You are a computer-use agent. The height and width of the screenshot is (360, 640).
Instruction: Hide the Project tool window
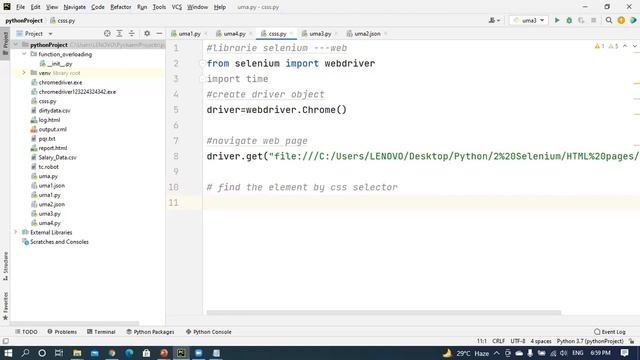click(x=159, y=33)
